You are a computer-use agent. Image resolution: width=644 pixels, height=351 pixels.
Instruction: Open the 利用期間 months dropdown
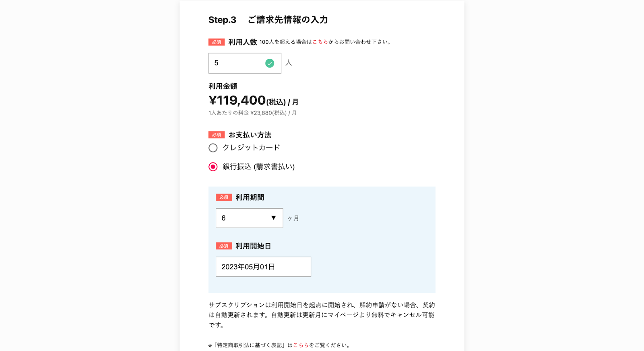tap(249, 218)
